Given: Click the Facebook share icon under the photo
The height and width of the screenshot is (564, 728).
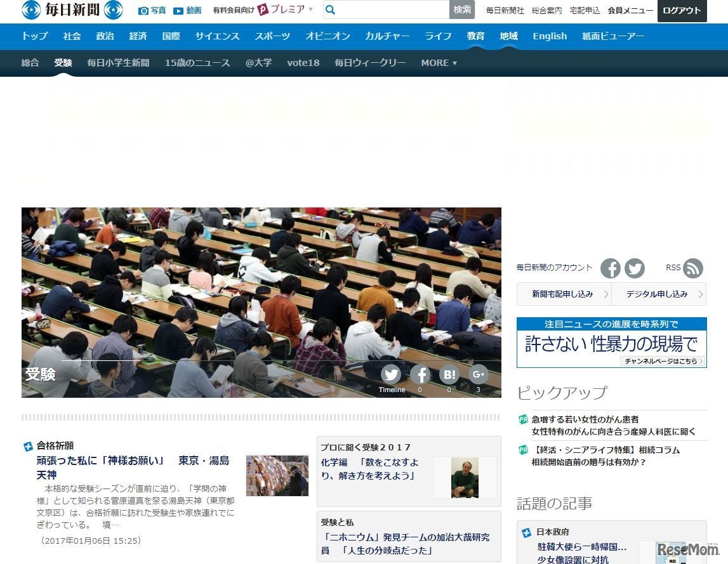Looking at the screenshot, I should point(420,374).
